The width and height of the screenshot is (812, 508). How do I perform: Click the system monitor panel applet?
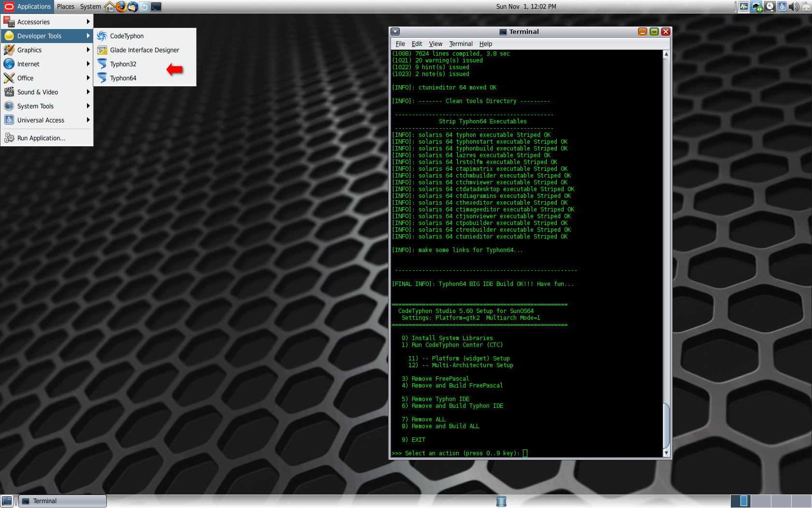point(743,7)
